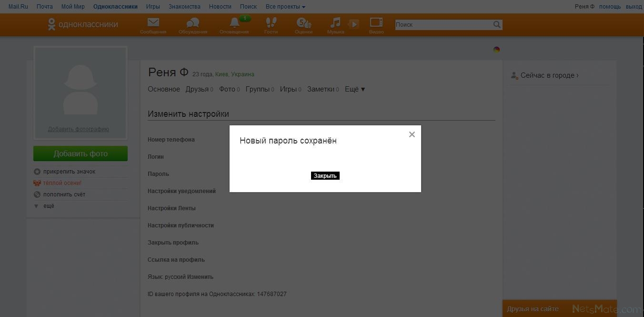644x317 pixels.
Task: Open Настройки уведомлений row
Action: pos(181,191)
